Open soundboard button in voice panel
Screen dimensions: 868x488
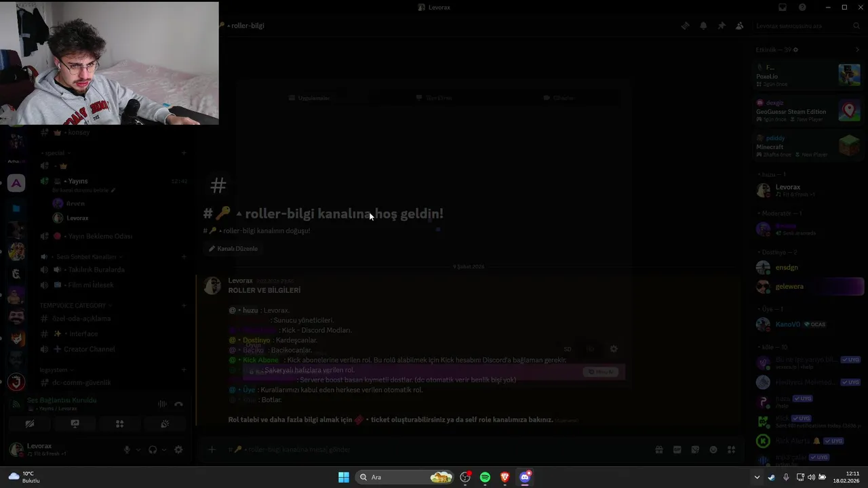click(x=164, y=424)
